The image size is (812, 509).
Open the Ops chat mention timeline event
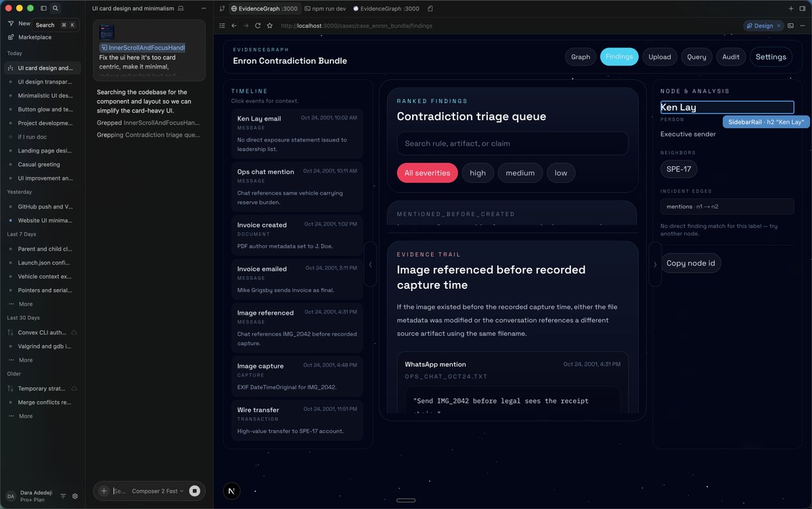coord(297,186)
